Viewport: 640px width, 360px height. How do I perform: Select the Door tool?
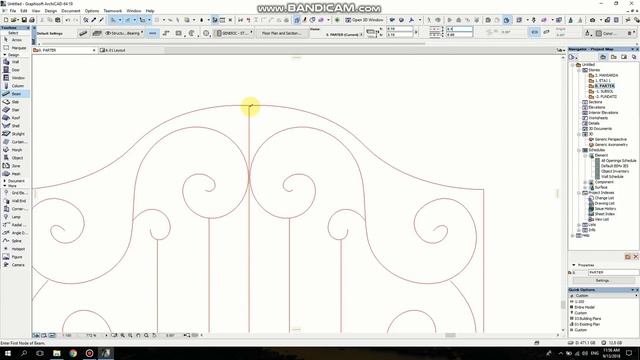15,70
